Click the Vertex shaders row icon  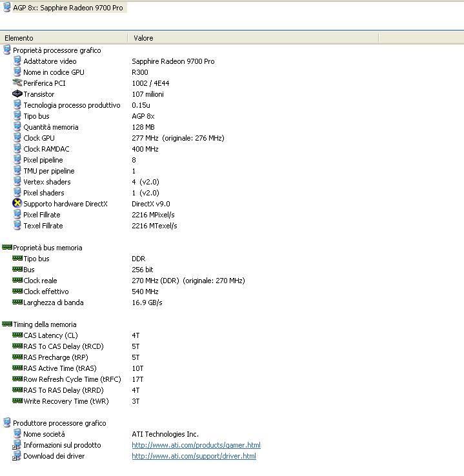tap(17, 181)
